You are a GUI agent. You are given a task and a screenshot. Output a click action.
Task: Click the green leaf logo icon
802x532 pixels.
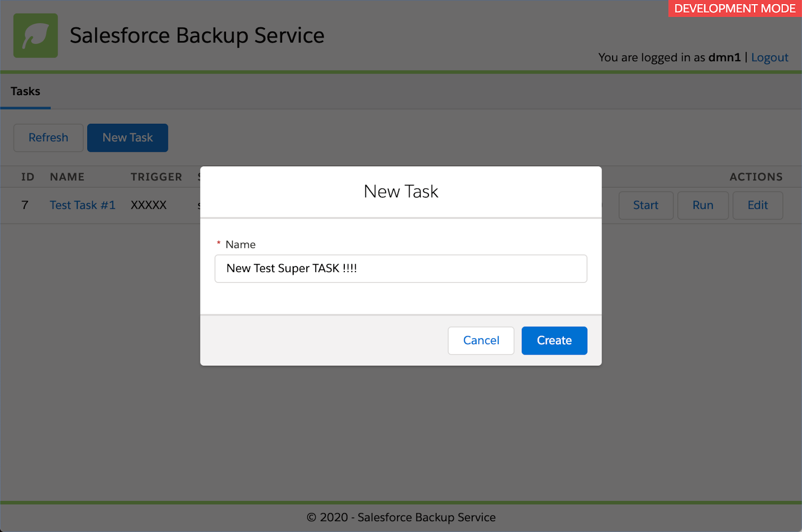click(x=36, y=36)
